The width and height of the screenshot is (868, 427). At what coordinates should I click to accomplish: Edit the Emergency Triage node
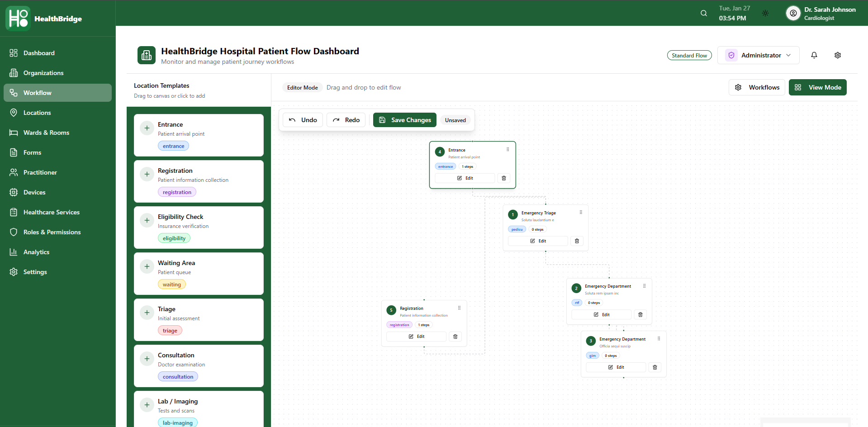[538, 241]
